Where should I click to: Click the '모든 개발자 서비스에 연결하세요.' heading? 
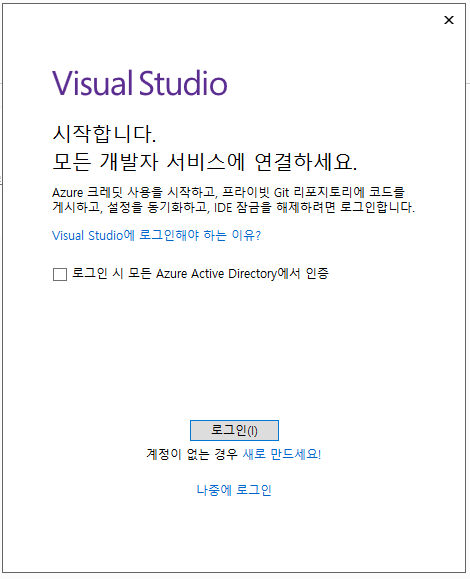pyautogui.click(x=205, y=162)
